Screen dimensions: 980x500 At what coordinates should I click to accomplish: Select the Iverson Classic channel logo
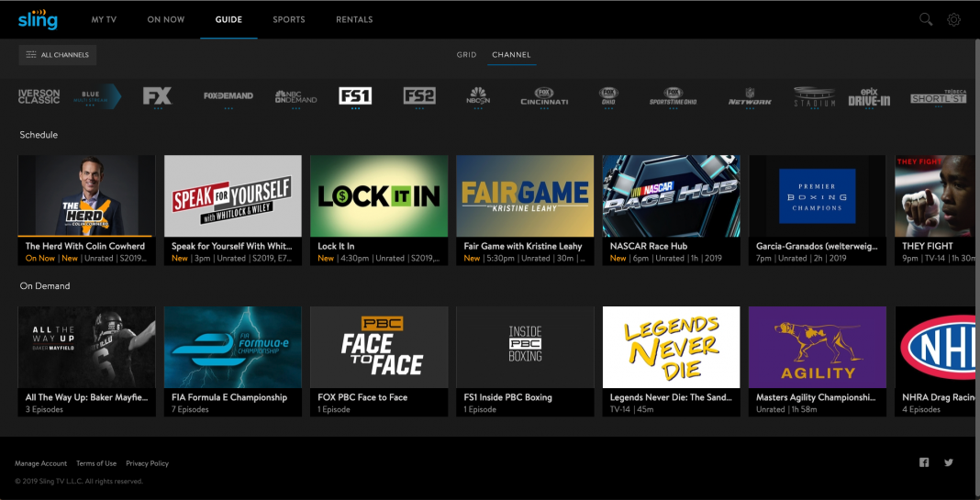point(39,96)
